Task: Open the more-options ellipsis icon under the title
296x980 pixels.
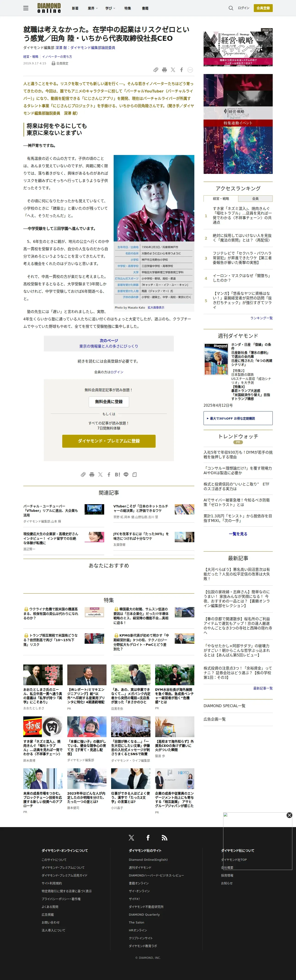Action: 190,70
